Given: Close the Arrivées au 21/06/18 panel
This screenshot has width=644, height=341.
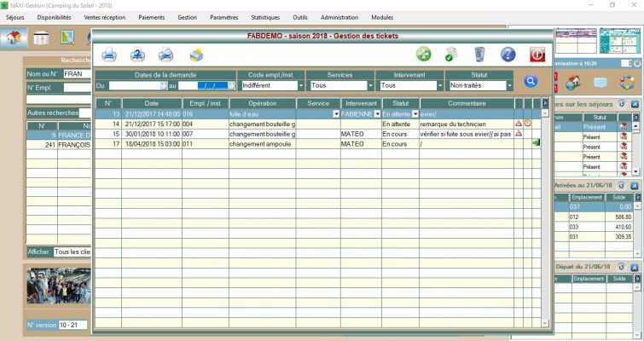Looking at the screenshot, I should pos(635,186).
